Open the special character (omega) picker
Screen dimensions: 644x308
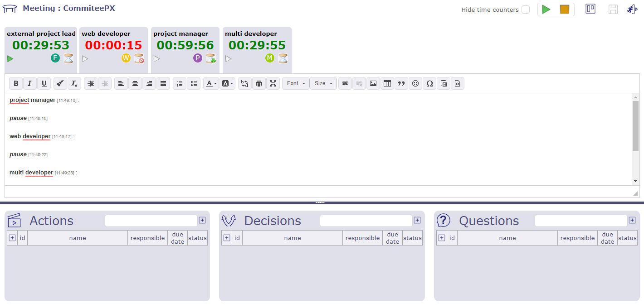coord(429,83)
